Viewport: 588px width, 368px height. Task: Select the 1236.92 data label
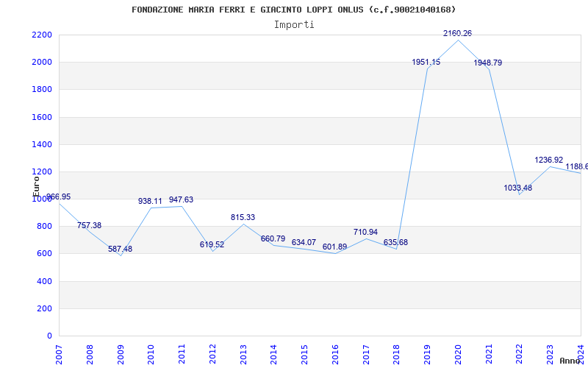pyautogui.click(x=548, y=160)
